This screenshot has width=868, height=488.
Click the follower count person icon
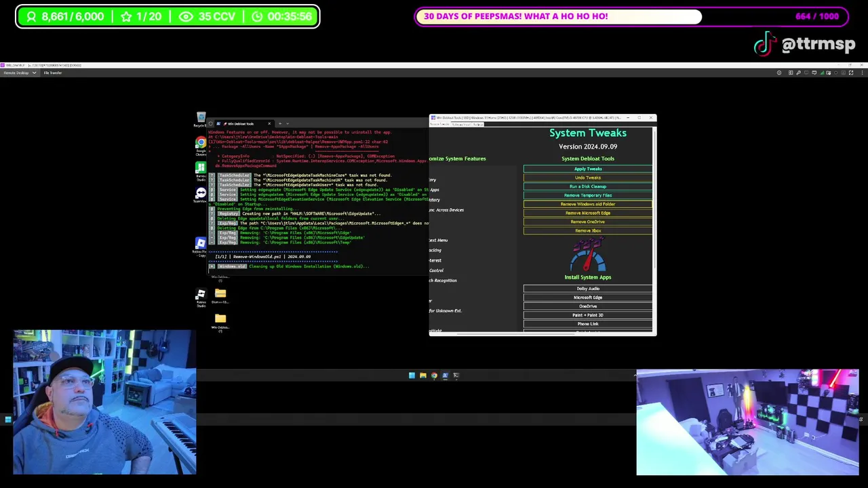click(x=31, y=16)
